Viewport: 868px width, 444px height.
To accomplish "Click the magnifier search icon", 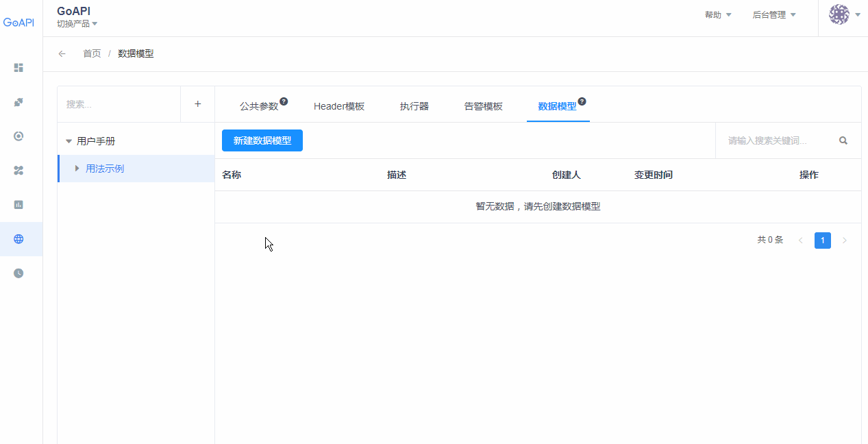I will [x=843, y=140].
